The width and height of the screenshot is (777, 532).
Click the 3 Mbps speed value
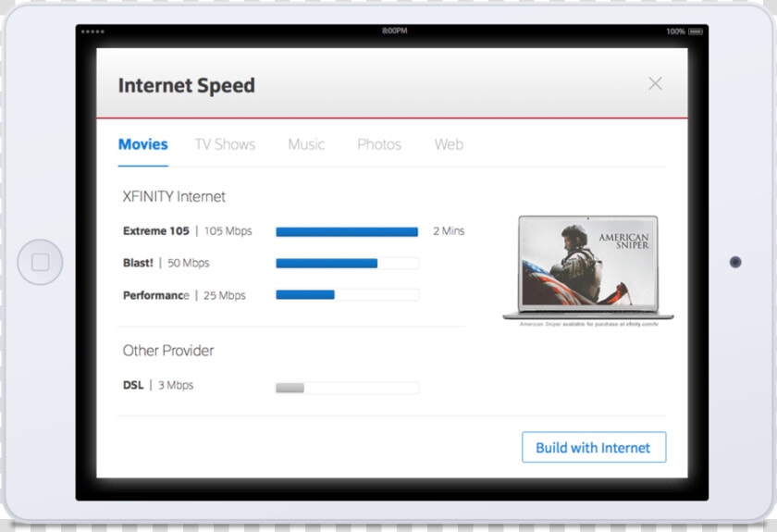coord(176,385)
